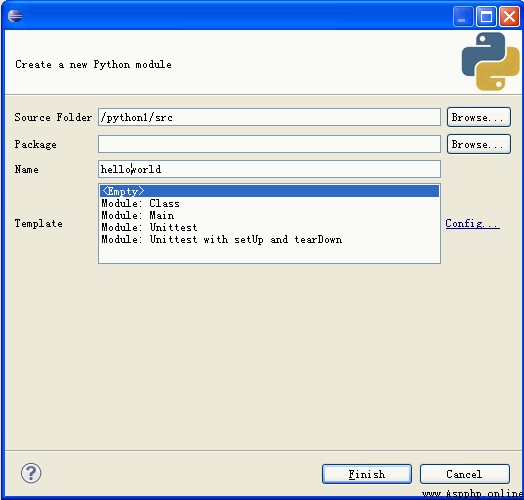
Task: Maximize the New Python module dialog
Action: pos(486,16)
